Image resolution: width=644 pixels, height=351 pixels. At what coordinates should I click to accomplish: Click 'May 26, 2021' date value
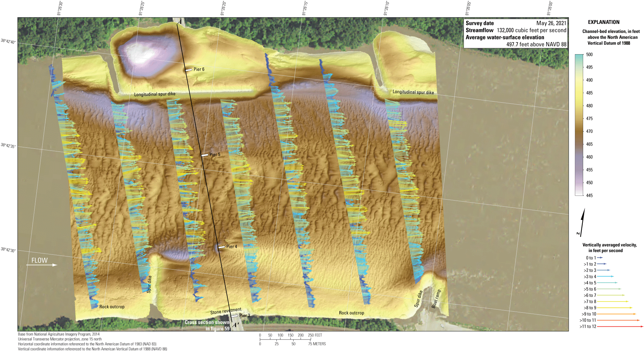click(551, 23)
